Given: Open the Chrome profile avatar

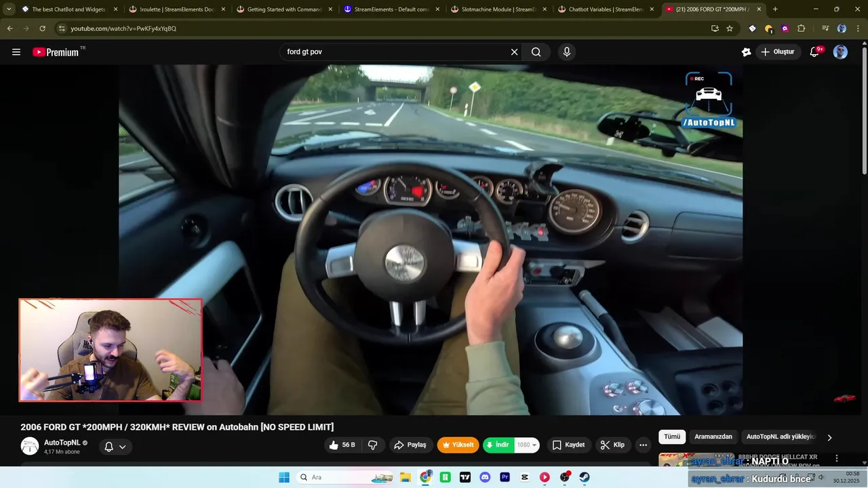Looking at the screenshot, I should click(x=842, y=28).
